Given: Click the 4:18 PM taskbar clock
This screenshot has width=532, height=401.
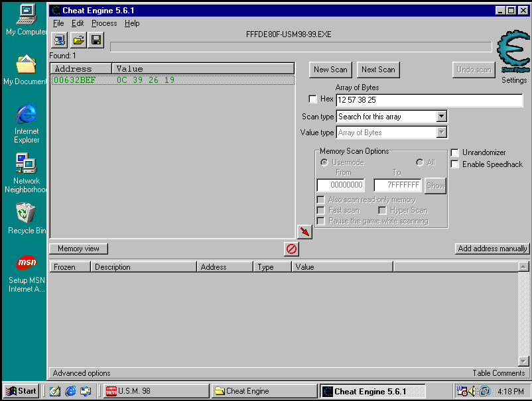Looking at the screenshot, I should pos(511,392).
